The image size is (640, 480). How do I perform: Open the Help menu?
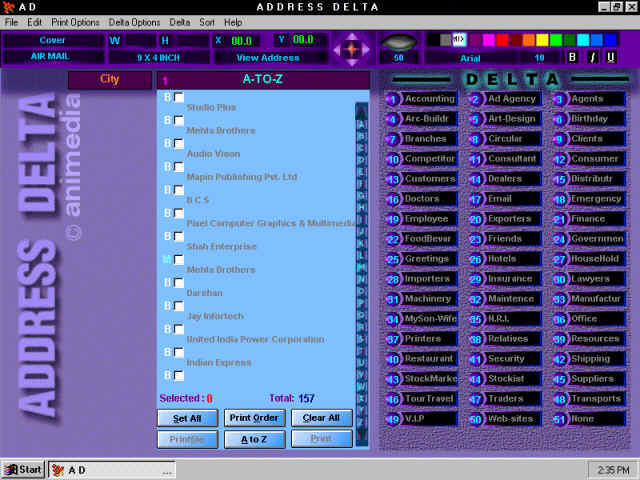[x=233, y=22]
